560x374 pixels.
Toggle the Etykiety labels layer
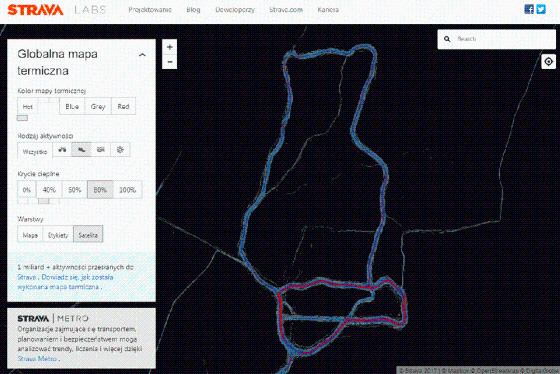point(58,235)
